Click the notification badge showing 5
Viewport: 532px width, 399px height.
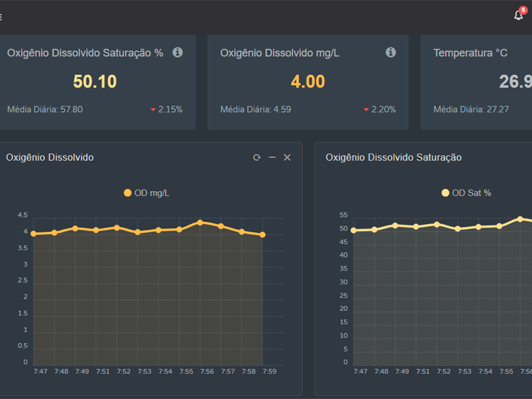[523, 9]
